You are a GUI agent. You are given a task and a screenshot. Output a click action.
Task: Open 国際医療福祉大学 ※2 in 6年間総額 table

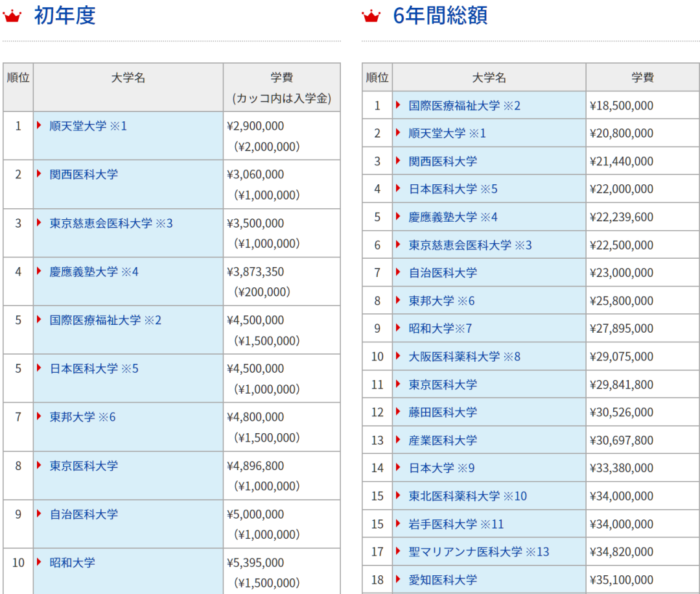tap(464, 106)
